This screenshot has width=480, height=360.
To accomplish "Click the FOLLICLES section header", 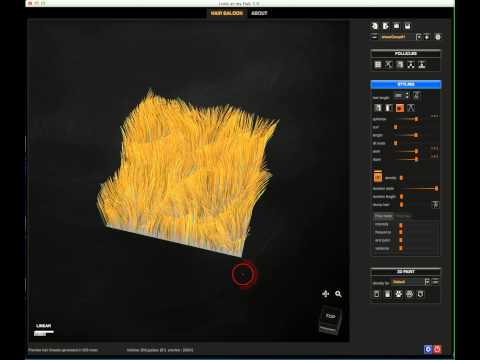I will coord(406,54).
